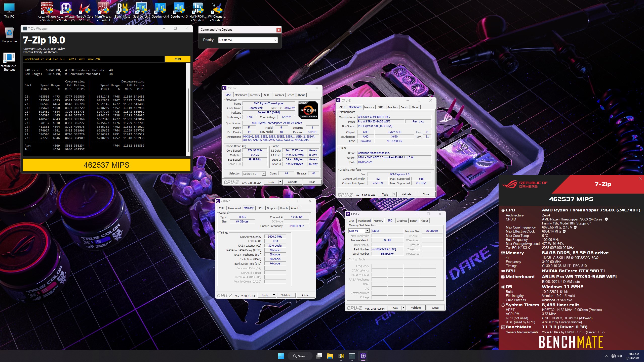644x362 pixels.
Task: Open BenchMate from the taskbar
Action: pos(341,356)
